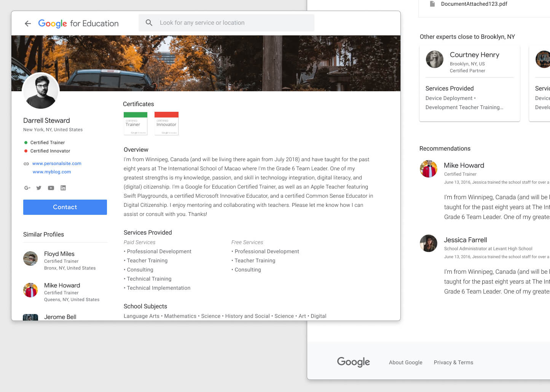The image size is (550, 392).
Task: Open Jerome Bell similar profile name
Action: pos(60,317)
